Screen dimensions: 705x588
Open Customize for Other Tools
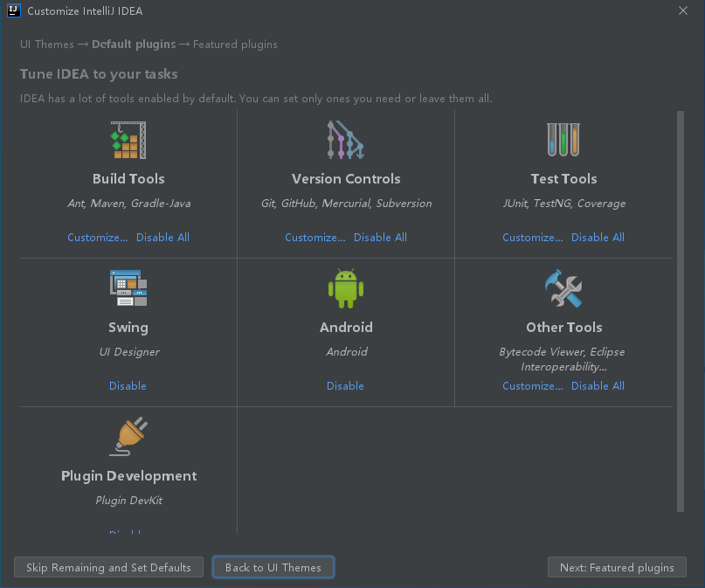533,385
